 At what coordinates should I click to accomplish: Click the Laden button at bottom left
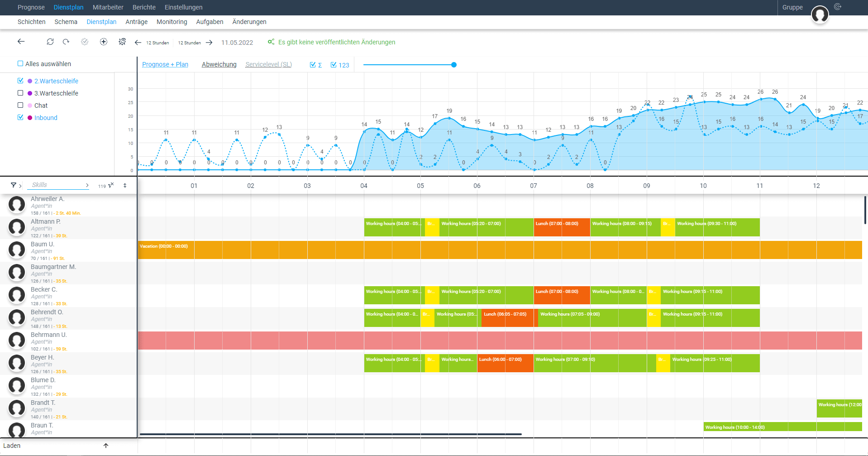coord(12,446)
